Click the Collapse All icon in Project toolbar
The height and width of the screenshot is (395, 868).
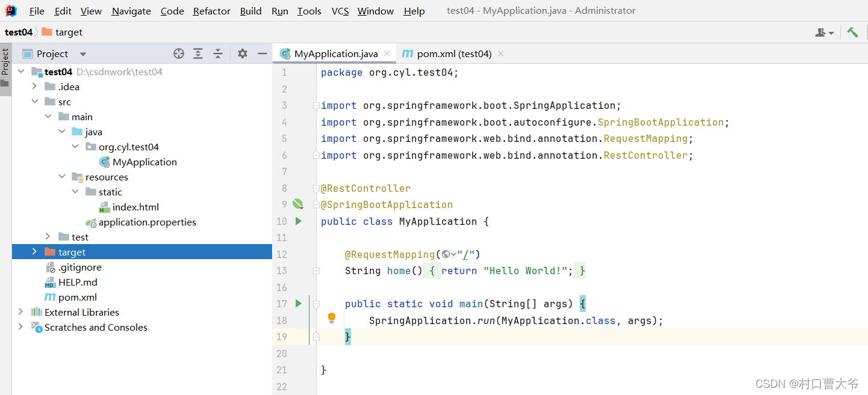[x=218, y=54]
